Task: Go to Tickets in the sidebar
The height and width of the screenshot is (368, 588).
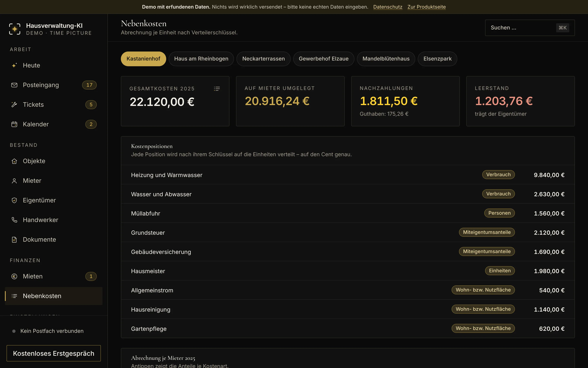Action: [54, 105]
